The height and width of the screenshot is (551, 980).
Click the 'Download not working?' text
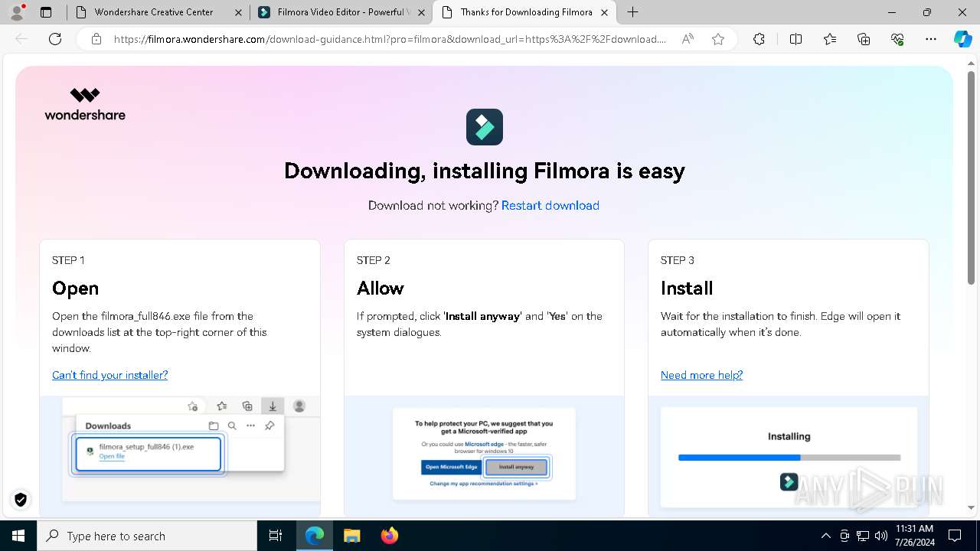point(433,205)
